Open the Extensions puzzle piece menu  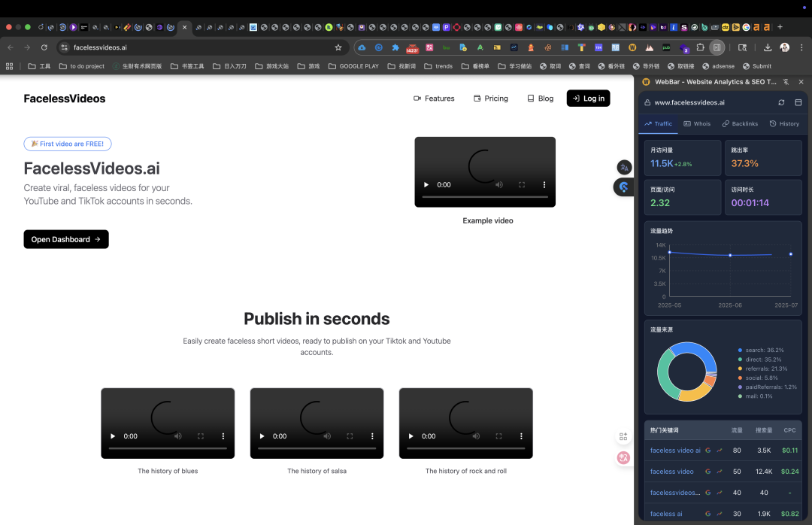(700, 47)
